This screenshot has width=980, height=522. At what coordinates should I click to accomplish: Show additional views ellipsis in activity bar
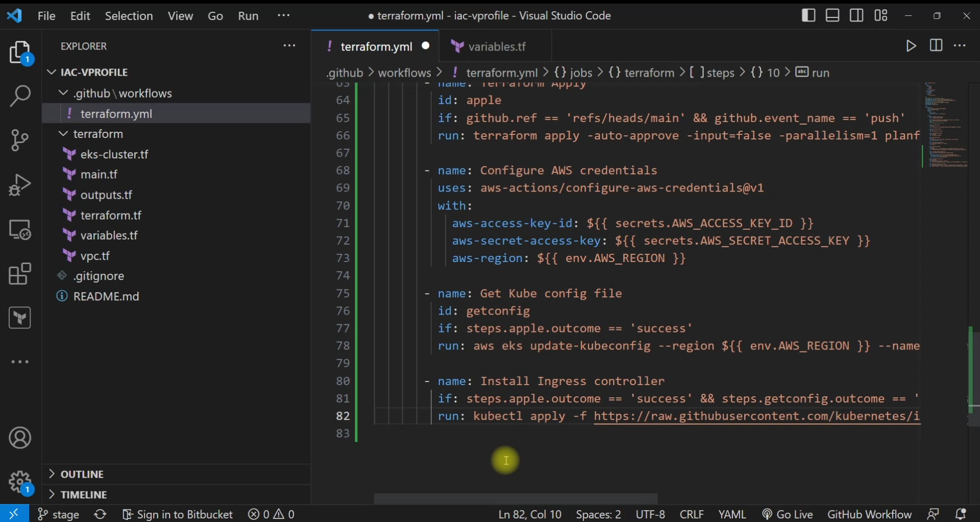[20, 362]
